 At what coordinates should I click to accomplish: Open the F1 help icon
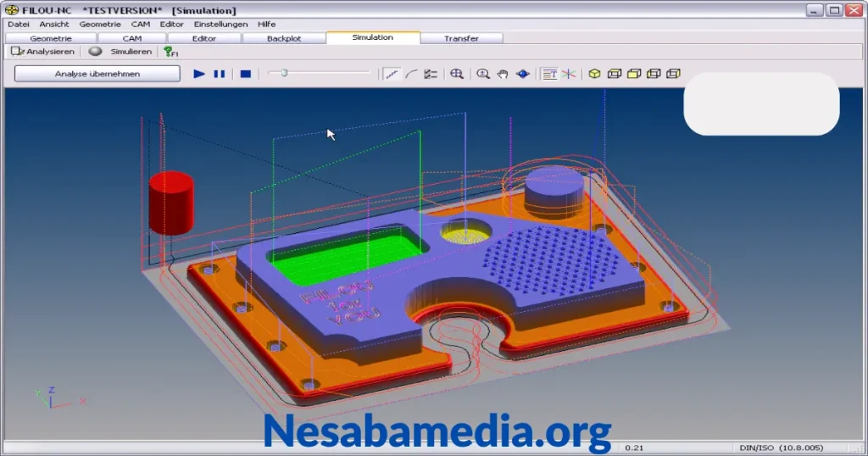point(170,52)
